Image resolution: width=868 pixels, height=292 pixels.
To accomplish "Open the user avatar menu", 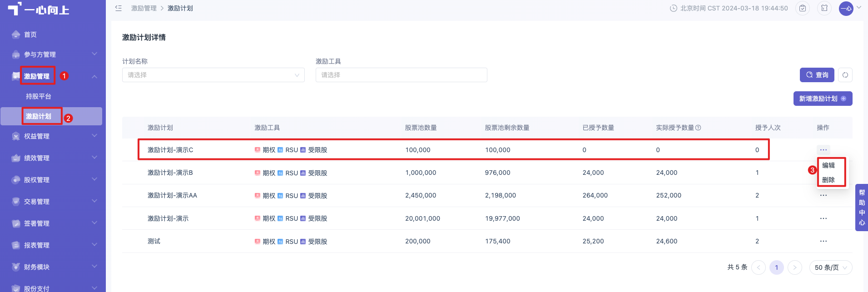I will tap(846, 8).
